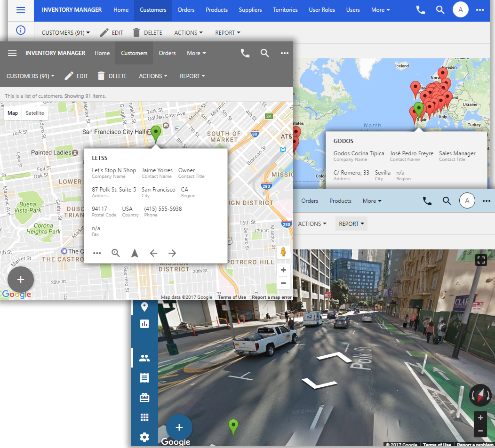The height and width of the screenshot is (448, 495).
Task: Click the green plus floating action button
Action: tap(20, 280)
